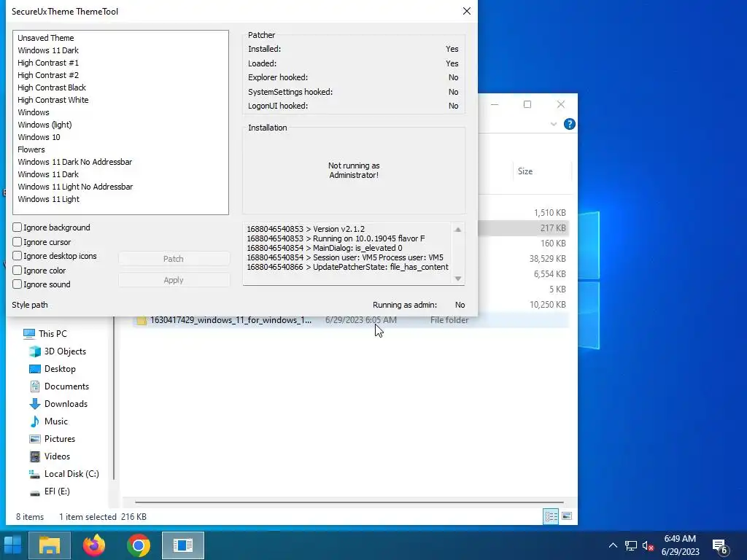This screenshot has width=747, height=560.
Task: Select High Contrast #1 theme
Action: point(48,63)
